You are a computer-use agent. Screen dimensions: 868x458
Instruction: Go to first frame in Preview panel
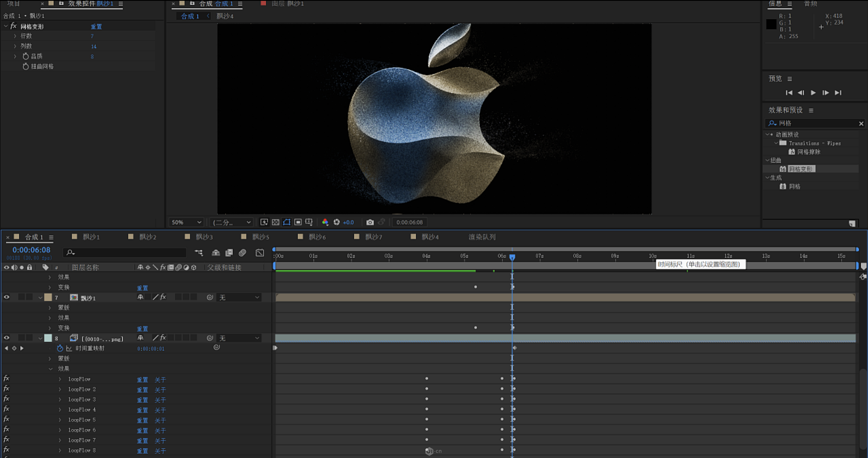(x=789, y=92)
